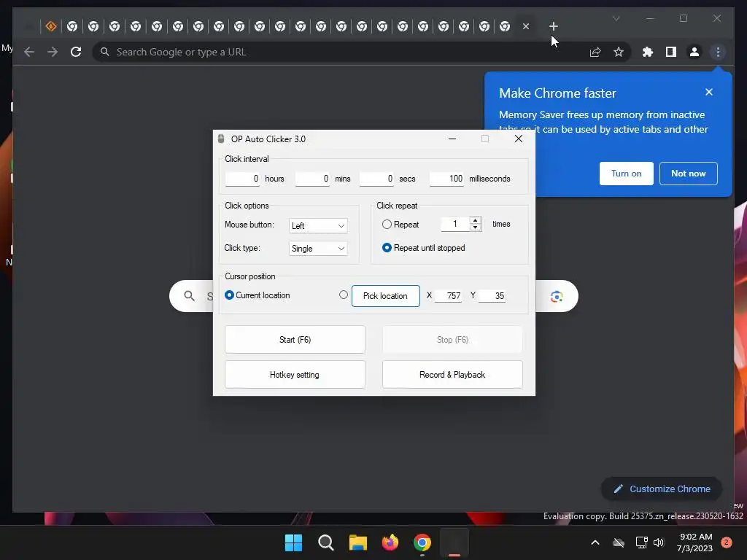Click Chrome icon in taskbar
747x560 pixels.
tap(422, 542)
